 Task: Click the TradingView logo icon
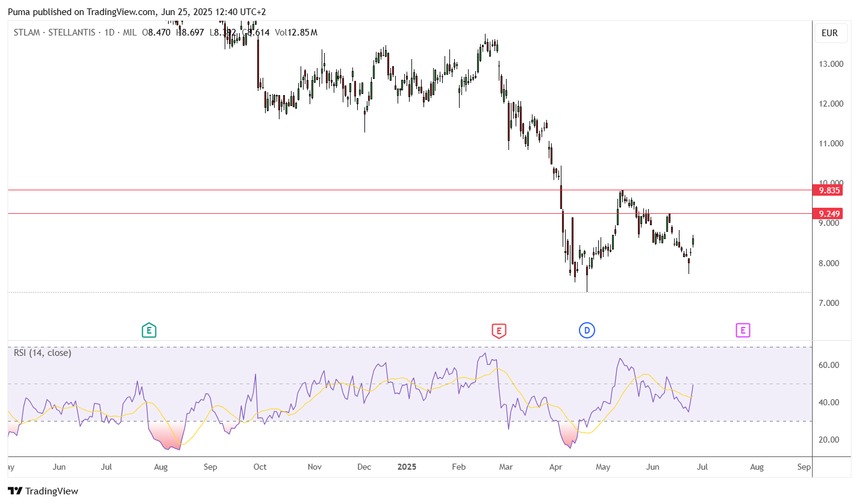pos(16,491)
